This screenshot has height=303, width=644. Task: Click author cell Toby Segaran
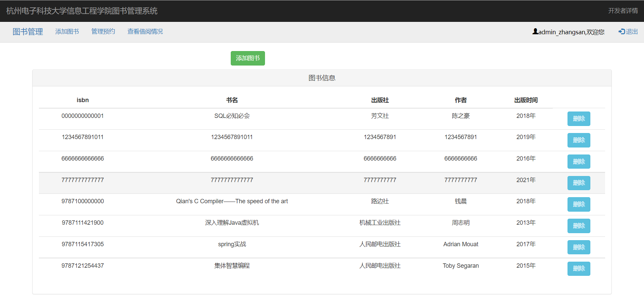pos(461,266)
